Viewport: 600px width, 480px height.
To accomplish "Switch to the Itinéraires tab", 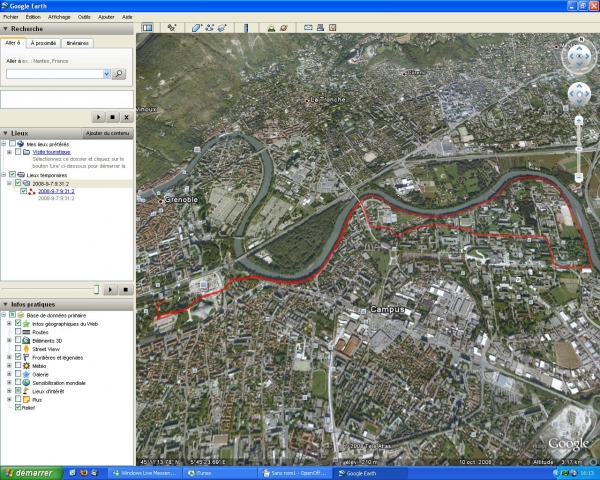I will coord(77,43).
